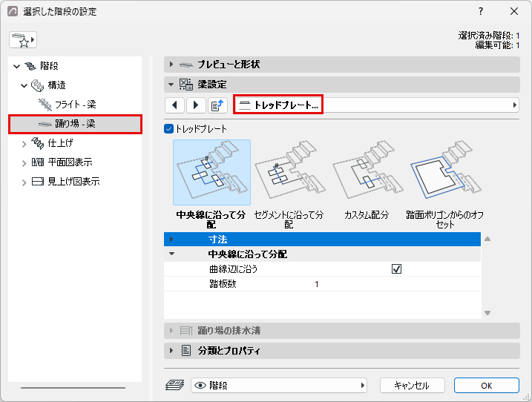Click the キャンセル button
Viewport: 532px width, 402px height.
(412, 386)
